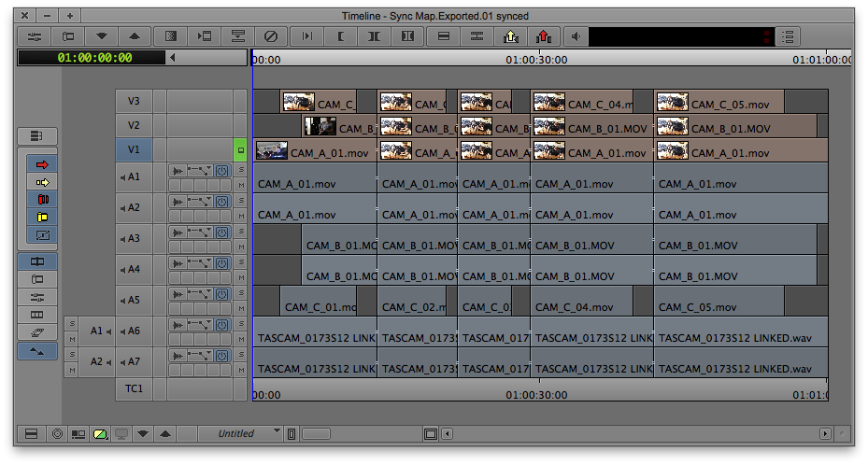Select Lift/Overwrite red segment arrow tool
Viewport: 868px width, 465px height.
[43, 164]
